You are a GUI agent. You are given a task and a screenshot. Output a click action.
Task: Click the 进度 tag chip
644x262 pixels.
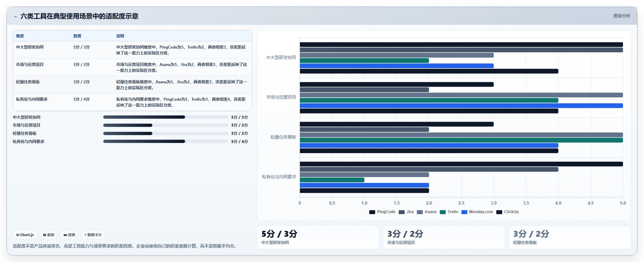click(69, 235)
